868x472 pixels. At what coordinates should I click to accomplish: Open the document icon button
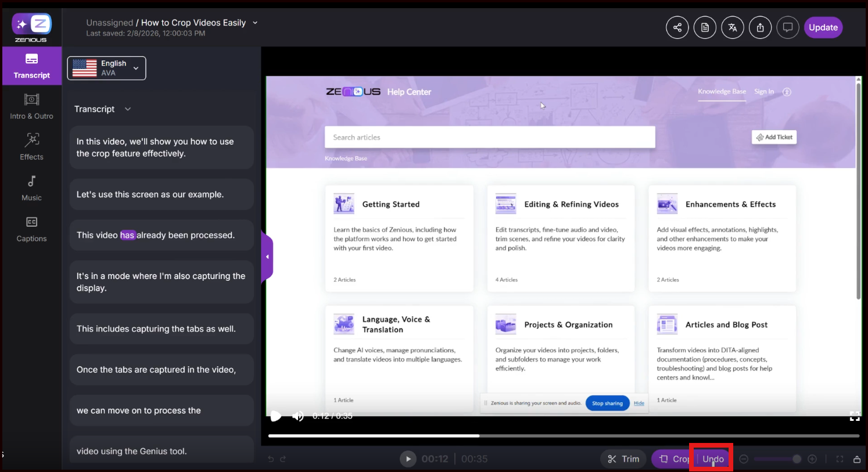705,27
